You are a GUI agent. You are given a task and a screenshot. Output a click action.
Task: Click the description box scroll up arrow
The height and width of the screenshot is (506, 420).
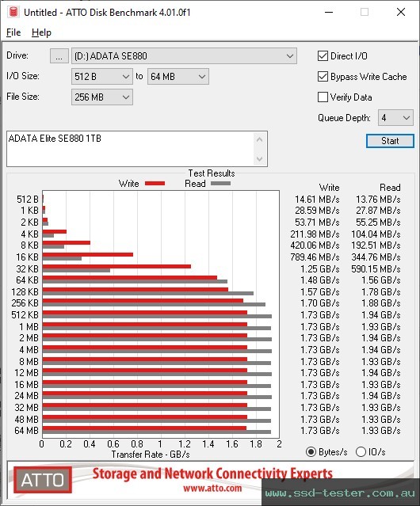pos(260,139)
